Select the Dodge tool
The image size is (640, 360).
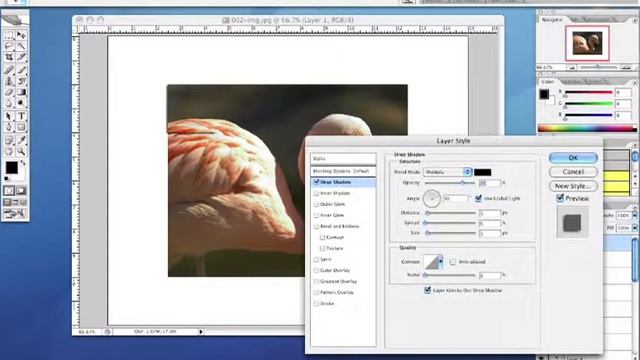pyautogui.click(x=21, y=103)
